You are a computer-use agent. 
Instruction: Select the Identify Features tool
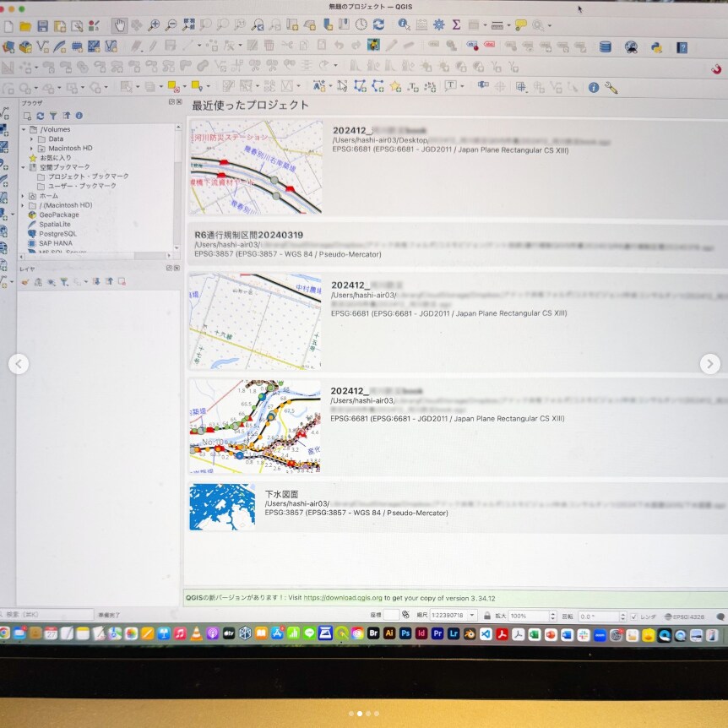click(x=404, y=24)
